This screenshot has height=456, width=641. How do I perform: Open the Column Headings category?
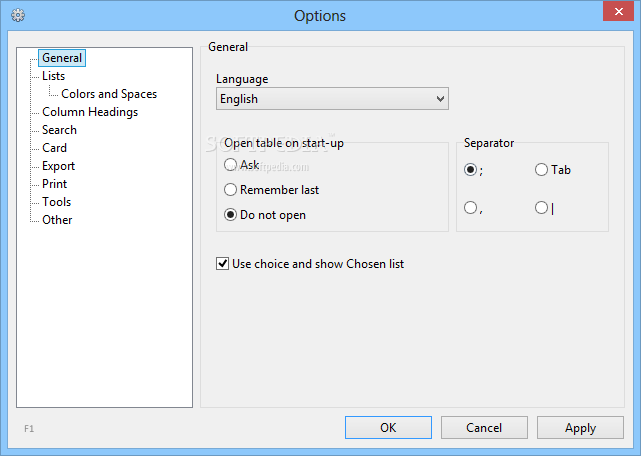click(90, 112)
